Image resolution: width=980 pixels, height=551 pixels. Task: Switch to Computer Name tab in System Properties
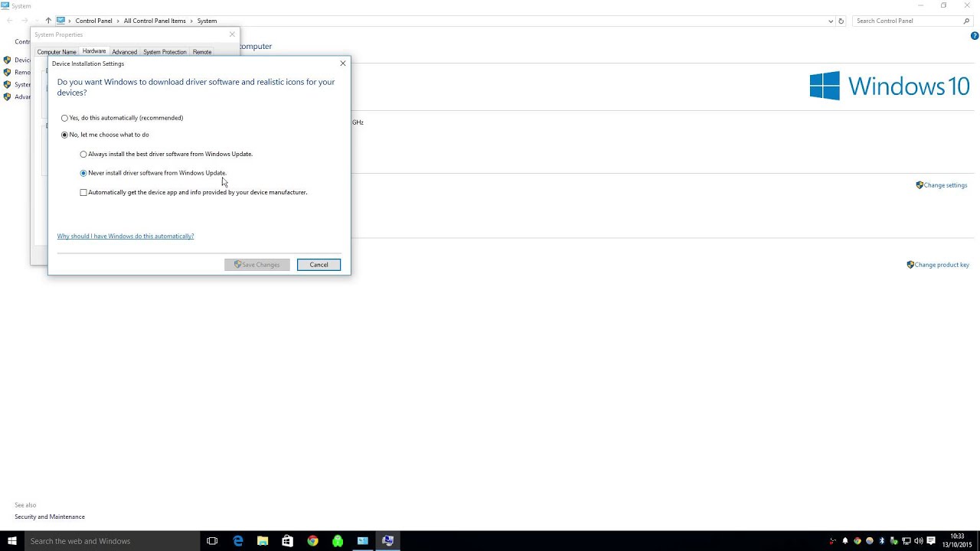(57, 52)
